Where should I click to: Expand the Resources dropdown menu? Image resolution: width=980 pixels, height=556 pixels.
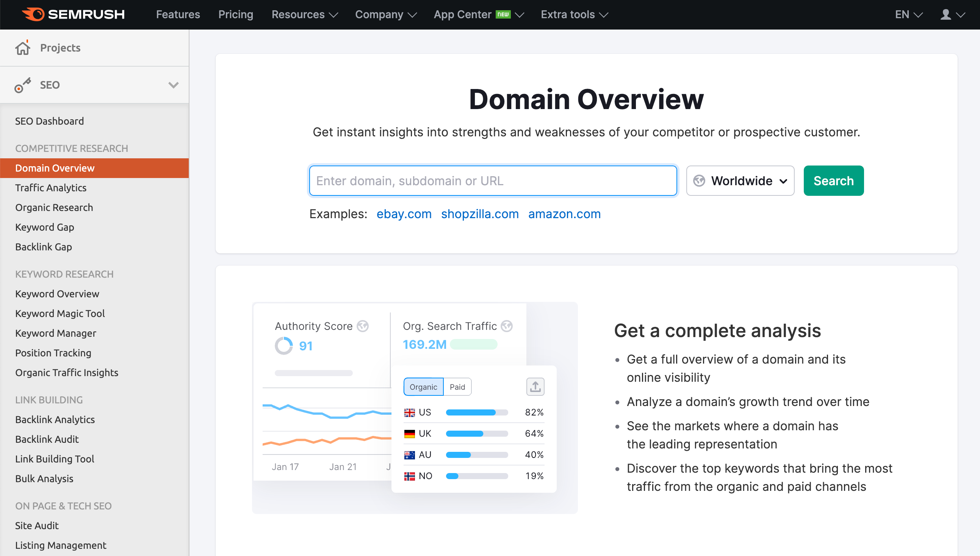pyautogui.click(x=305, y=14)
